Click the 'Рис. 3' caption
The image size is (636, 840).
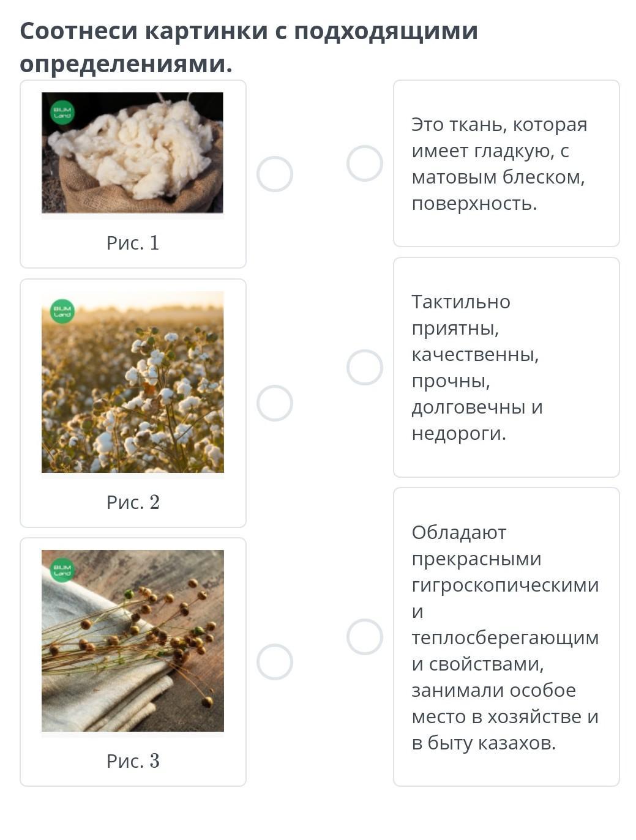133,761
